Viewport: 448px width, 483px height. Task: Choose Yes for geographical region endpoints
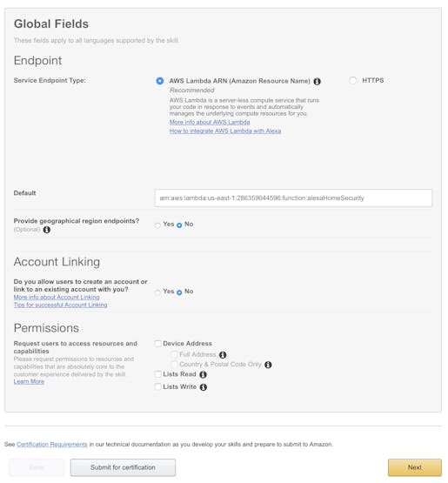(x=157, y=225)
